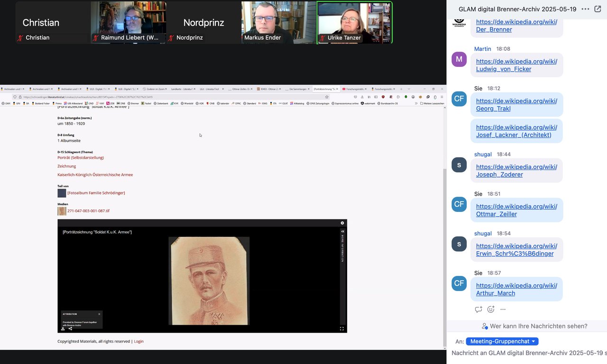Click the Fotoalbum thumbnail square
This screenshot has height=364, width=607.
tap(62, 193)
